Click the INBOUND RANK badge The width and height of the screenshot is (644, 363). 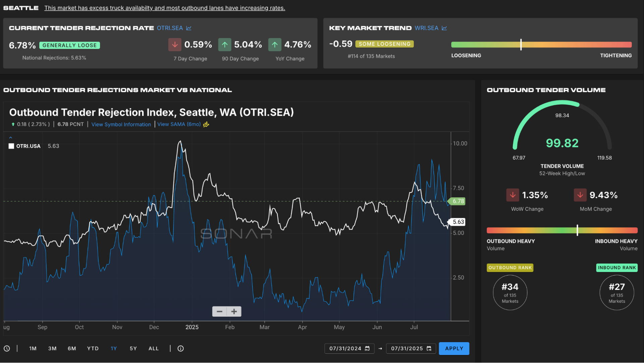pyautogui.click(x=617, y=268)
